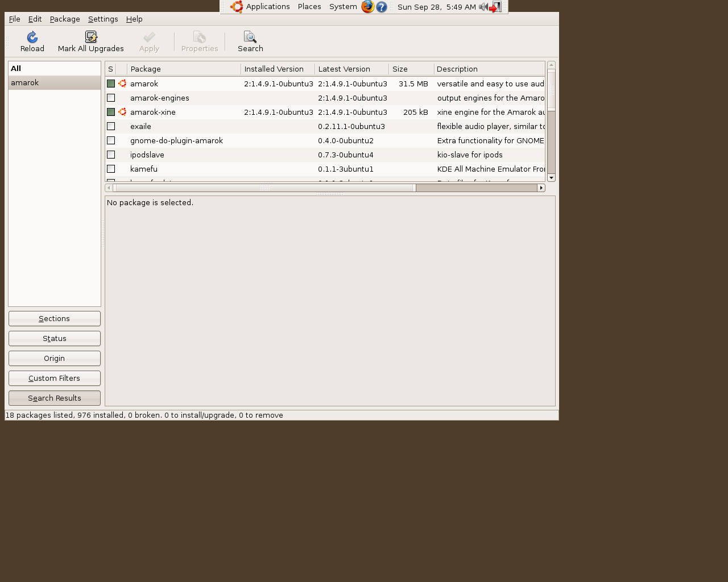Screen dimensions: 728x582
Task: Select the exaile package name
Action: [140, 126]
